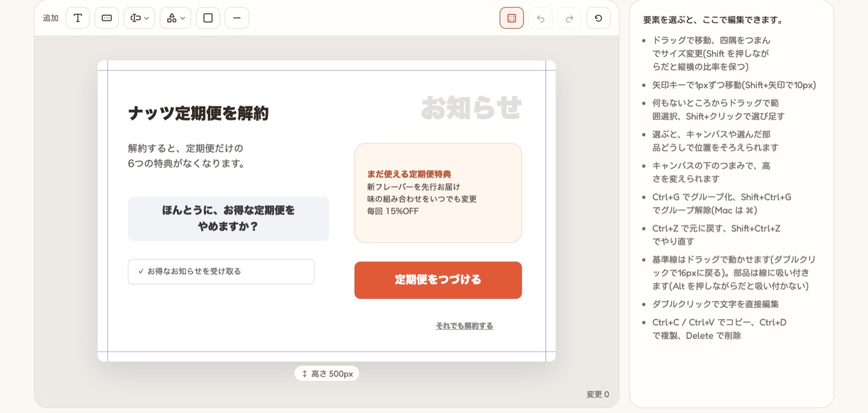
Task: Click the reset changes icon
Action: (x=598, y=18)
